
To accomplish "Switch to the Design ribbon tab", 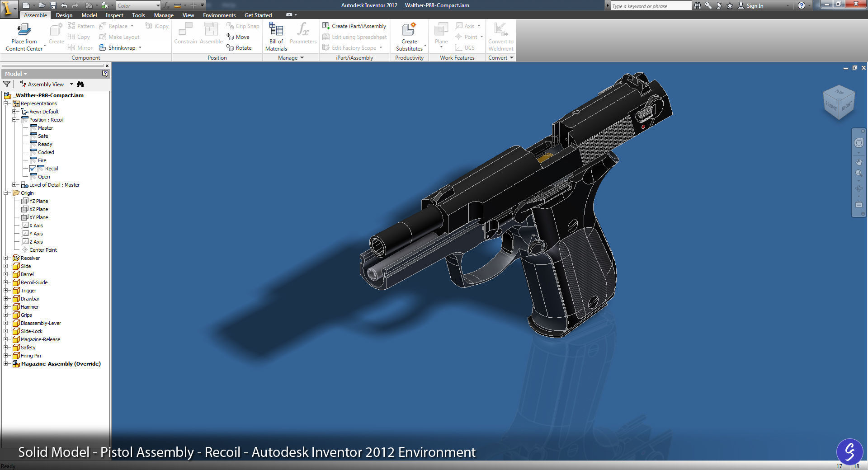I will tap(64, 15).
